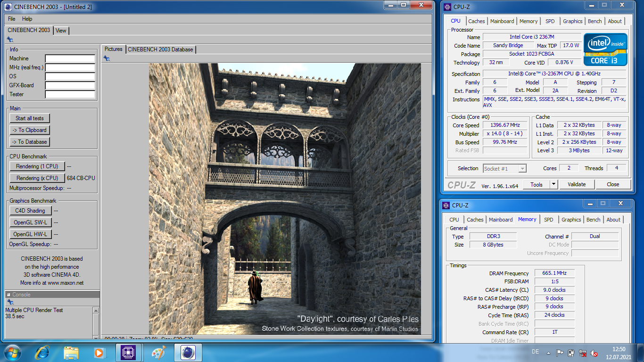Click the Core Speed value 1396.67 MHz
The image size is (644, 362).
pos(505,125)
